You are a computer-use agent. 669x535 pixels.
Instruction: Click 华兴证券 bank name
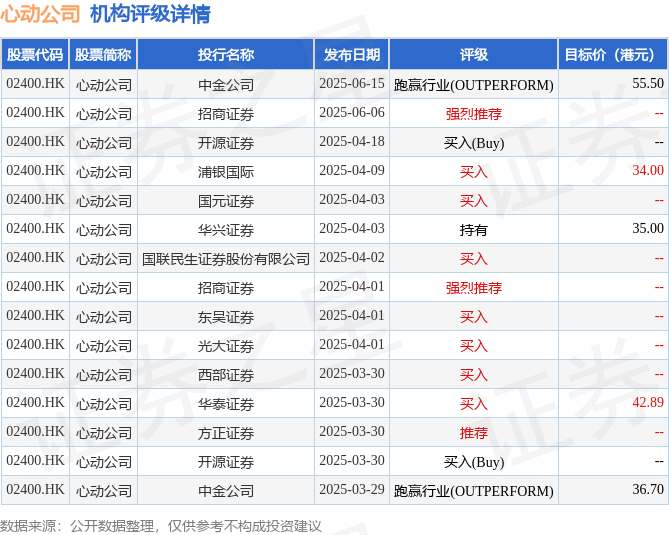(x=226, y=230)
